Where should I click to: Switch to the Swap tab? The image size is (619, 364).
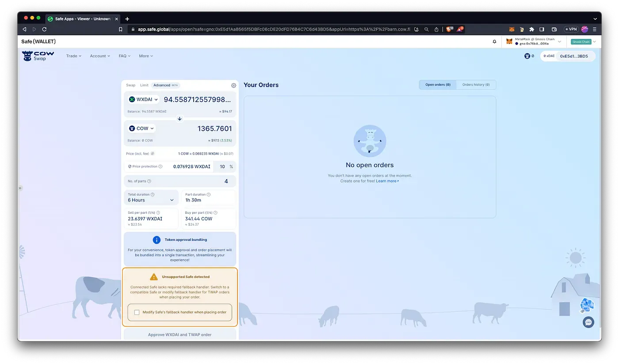(131, 85)
